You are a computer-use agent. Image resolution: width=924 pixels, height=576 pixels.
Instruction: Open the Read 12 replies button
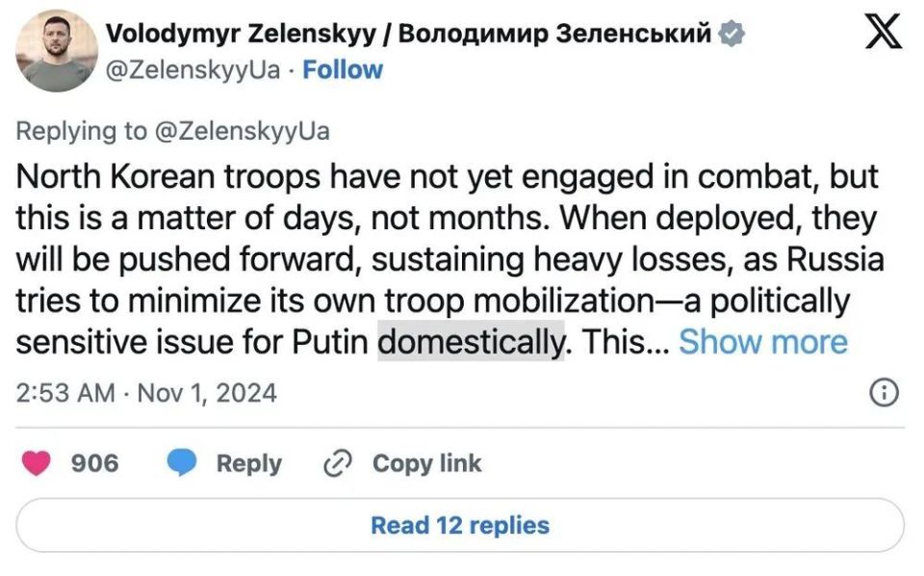point(460,525)
